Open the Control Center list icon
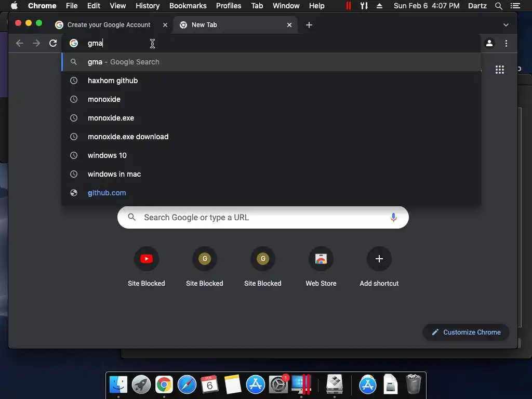Viewport: 532px width, 399px height. 515,6
